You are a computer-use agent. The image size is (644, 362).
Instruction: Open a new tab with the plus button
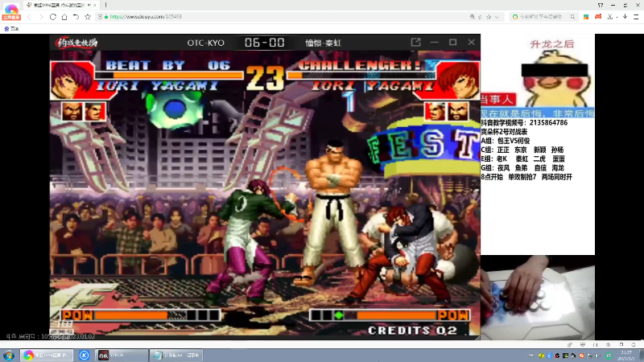pos(105,5)
